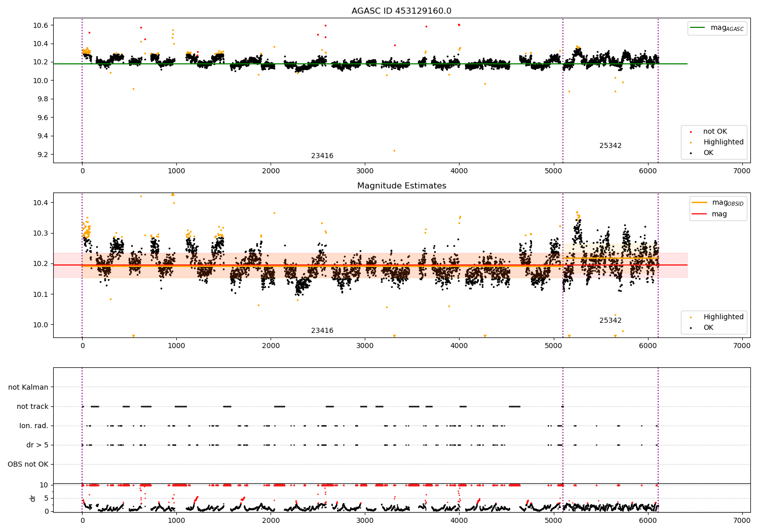Click '10.0' tick on the top plot's y-axis

[41, 81]
